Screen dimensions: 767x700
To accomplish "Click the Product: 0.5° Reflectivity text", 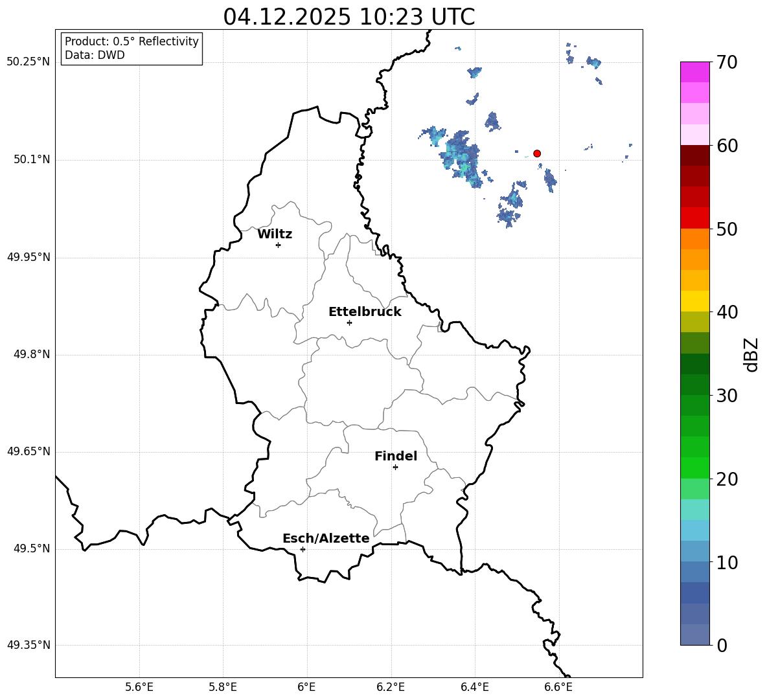I will [x=132, y=41].
